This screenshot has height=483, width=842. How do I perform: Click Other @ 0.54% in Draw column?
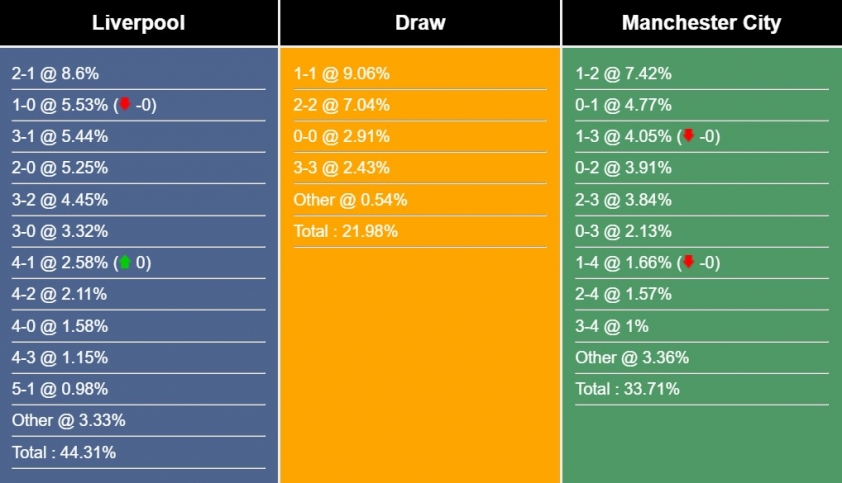tap(350, 200)
